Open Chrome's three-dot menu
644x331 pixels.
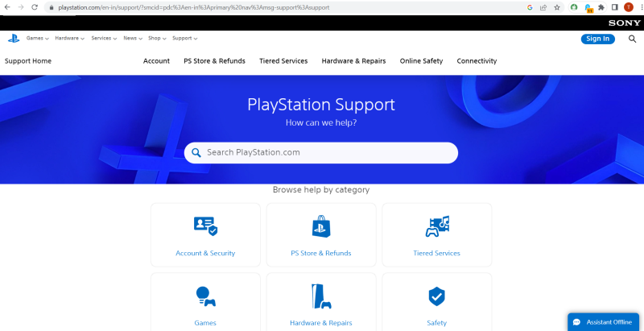click(x=640, y=7)
